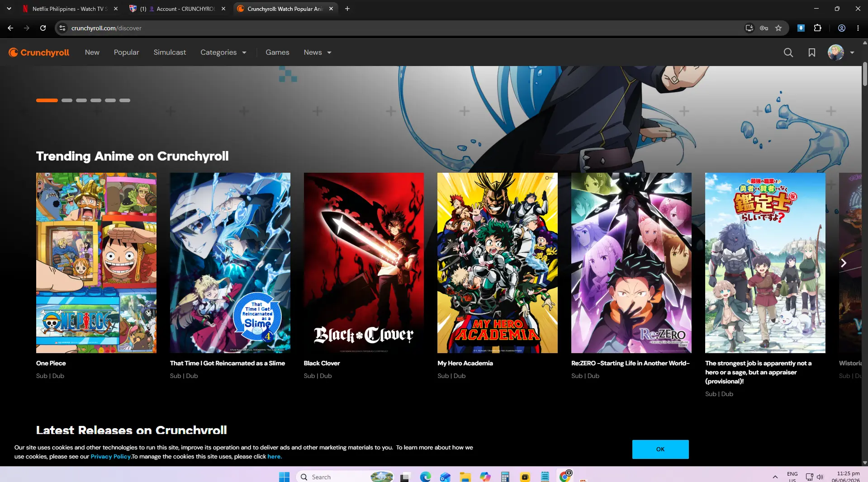Click the install app icon in address bar

(x=749, y=28)
